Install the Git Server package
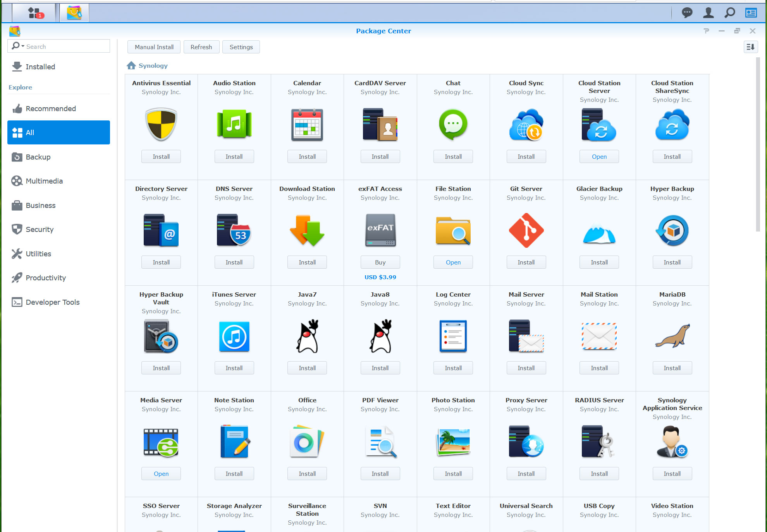The width and height of the screenshot is (767, 532). pyautogui.click(x=526, y=262)
